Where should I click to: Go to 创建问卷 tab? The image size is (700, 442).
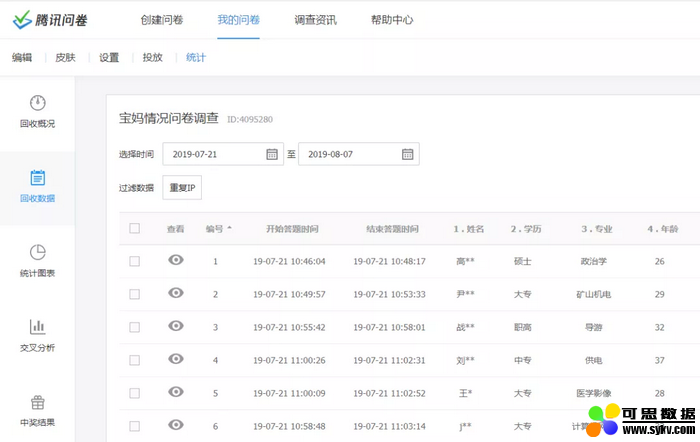tap(162, 20)
